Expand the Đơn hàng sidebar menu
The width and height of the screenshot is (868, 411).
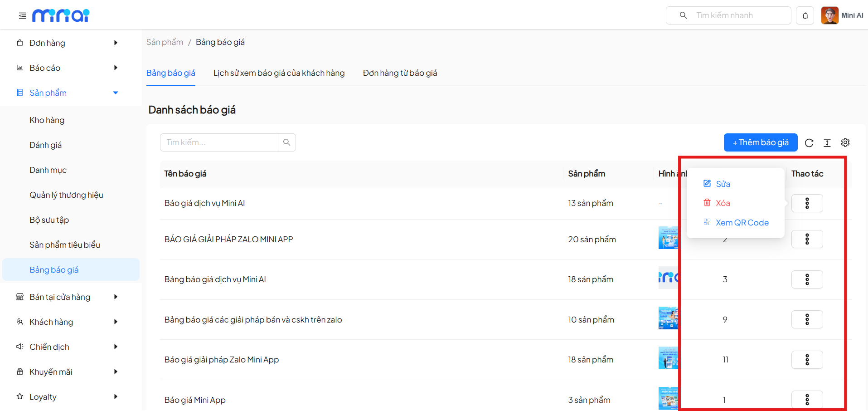(x=116, y=43)
